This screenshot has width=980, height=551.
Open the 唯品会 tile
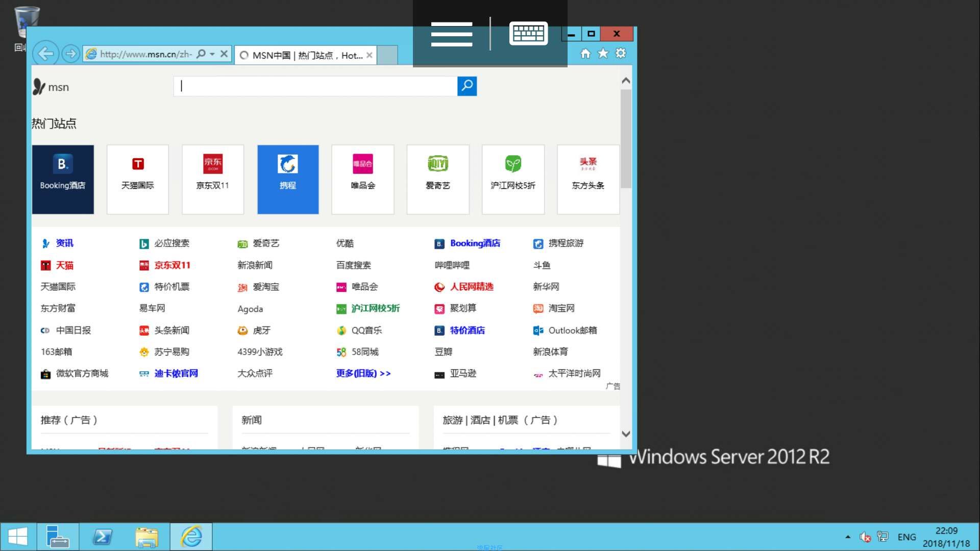point(363,179)
